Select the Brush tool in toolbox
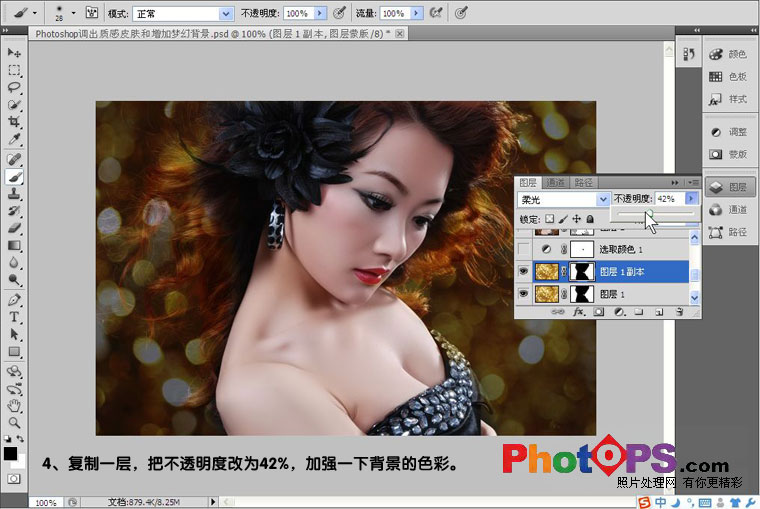The height and width of the screenshot is (509, 760). 14,177
